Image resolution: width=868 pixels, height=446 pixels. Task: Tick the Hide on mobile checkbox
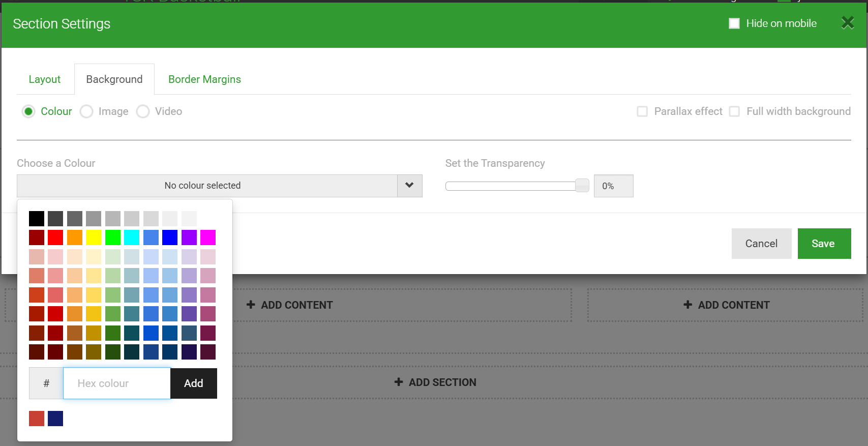[x=734, y=23]
